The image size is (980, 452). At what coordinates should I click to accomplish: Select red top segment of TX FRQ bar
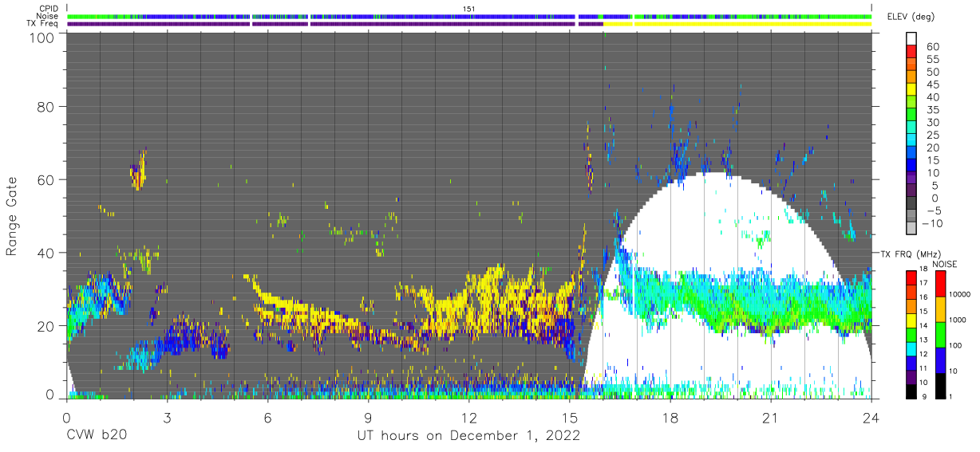(911, 277)
